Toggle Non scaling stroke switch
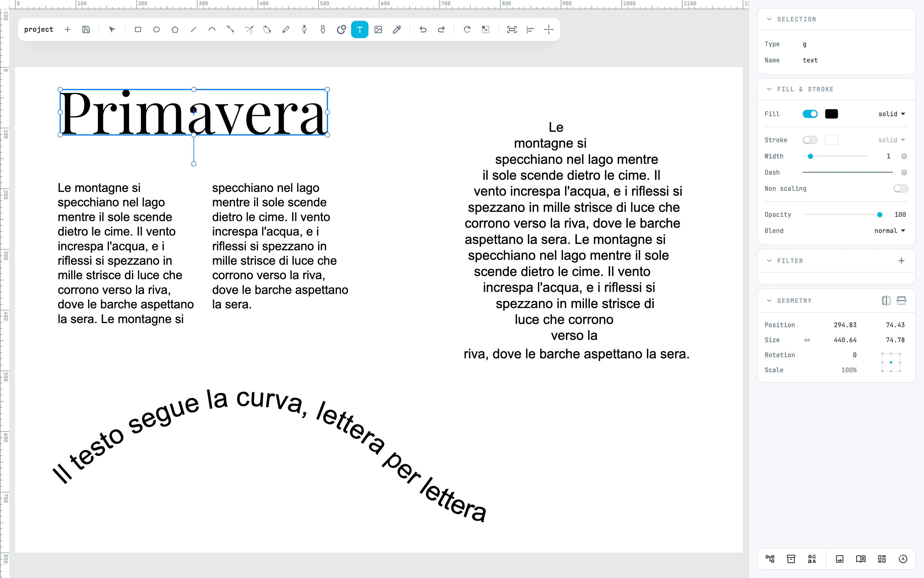The width and height of the screenshot is (924, 578). [900, 188]
